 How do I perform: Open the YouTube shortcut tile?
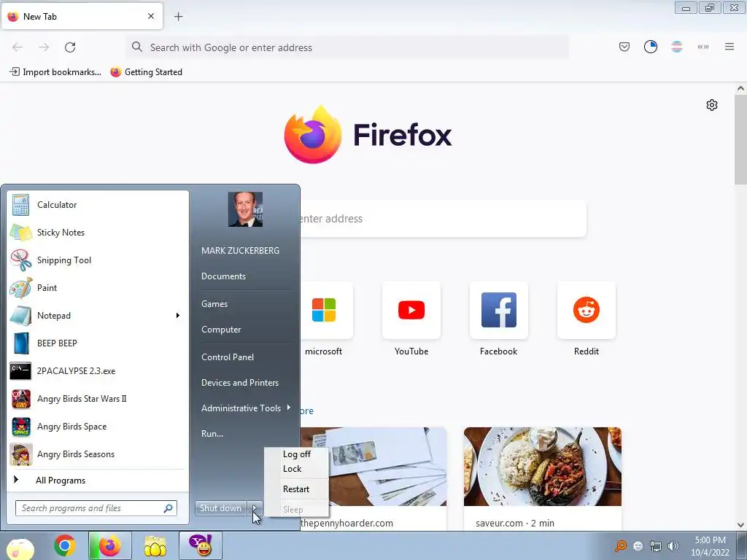point(411,311)
